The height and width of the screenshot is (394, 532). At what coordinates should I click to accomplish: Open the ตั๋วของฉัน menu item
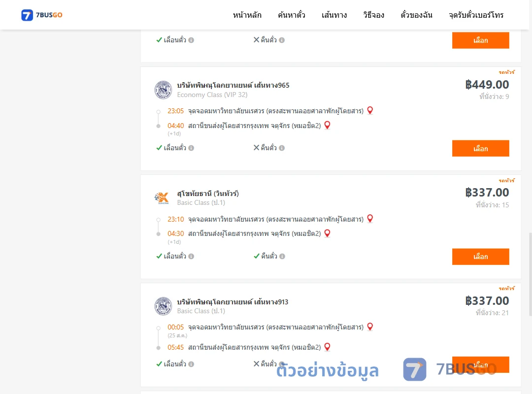[416, 15]
